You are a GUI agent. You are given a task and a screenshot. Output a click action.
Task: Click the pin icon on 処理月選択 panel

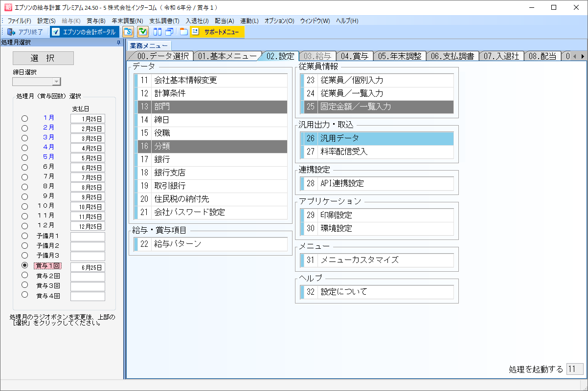[x=118, y=43]
